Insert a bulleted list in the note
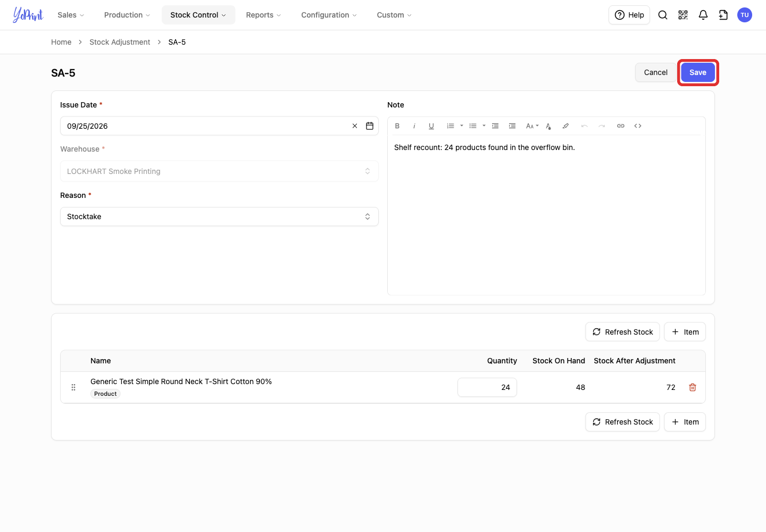 point(473,126)
